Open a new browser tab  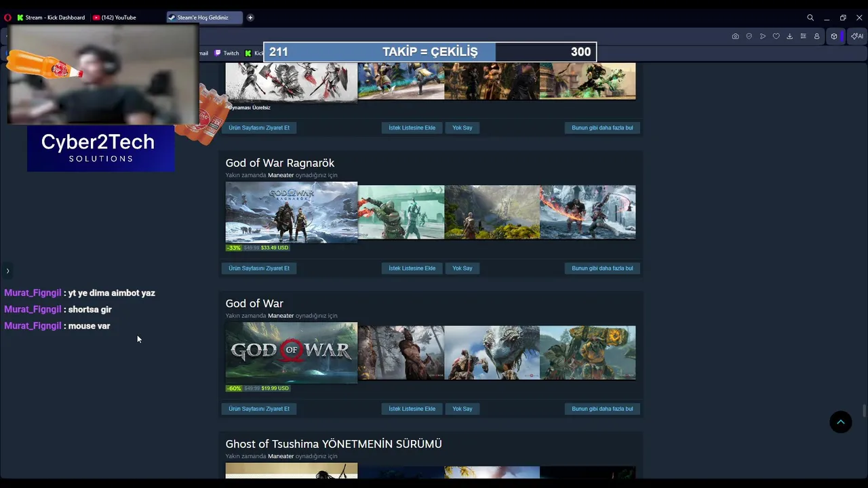click(250, 18)
